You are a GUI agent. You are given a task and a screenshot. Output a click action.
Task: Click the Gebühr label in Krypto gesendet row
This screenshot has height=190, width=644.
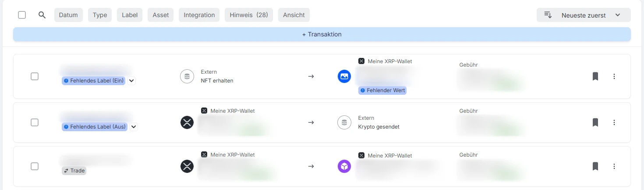pos(468,111)
